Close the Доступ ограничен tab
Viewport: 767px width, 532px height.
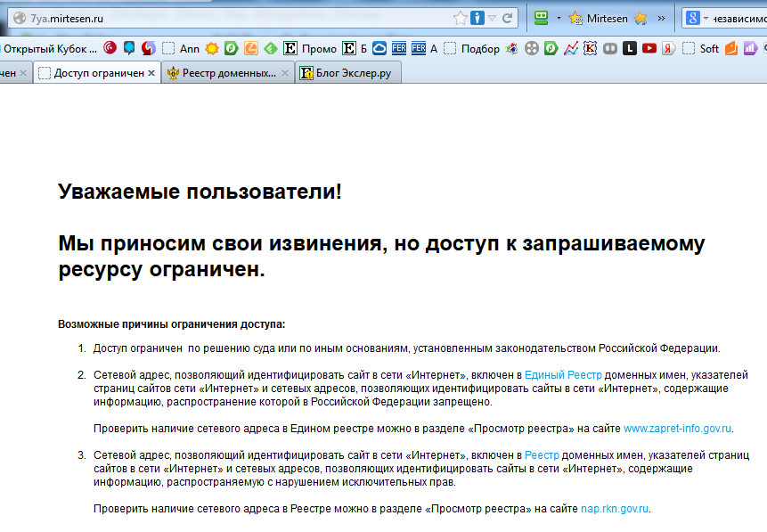[151, 73]
